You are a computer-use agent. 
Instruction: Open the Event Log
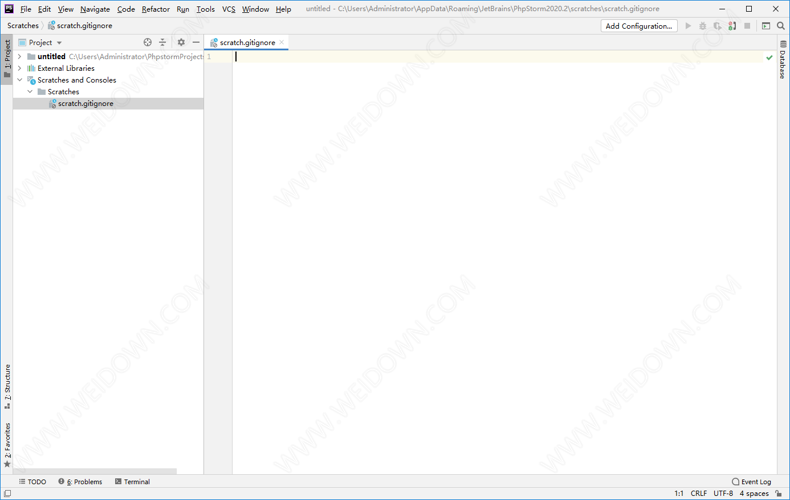click(751, 481)
